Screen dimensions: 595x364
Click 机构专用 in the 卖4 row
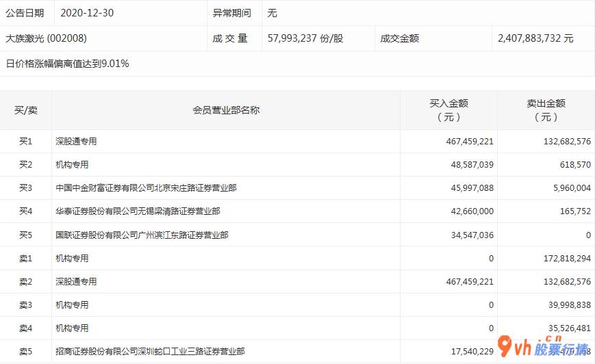click(72, 328)
